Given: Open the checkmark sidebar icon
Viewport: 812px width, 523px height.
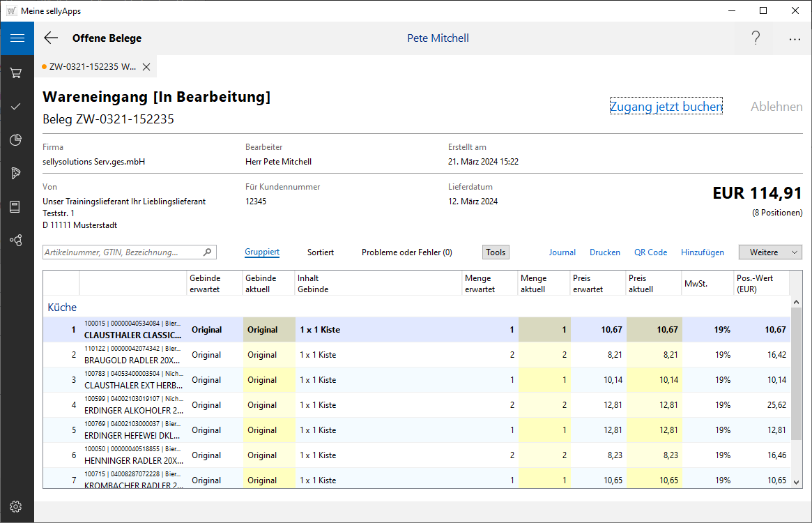Looking at the screenshot, I should (16, 106).
